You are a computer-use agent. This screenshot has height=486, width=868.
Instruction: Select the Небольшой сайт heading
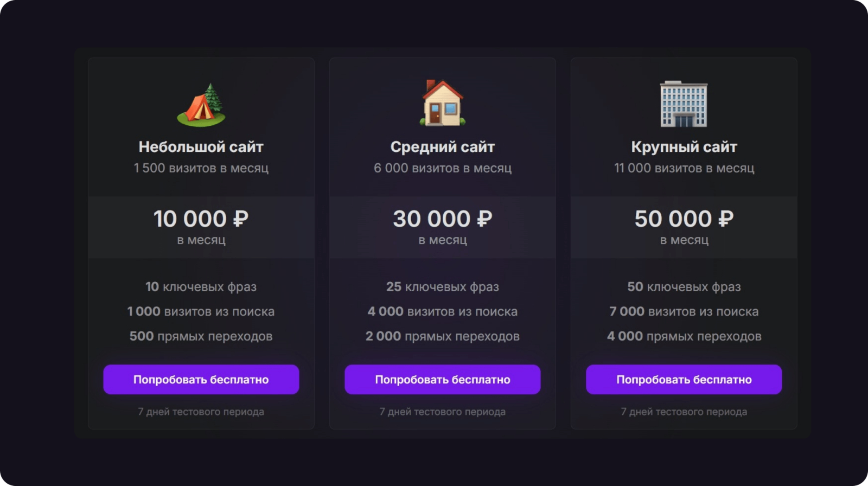coord(201,147)
